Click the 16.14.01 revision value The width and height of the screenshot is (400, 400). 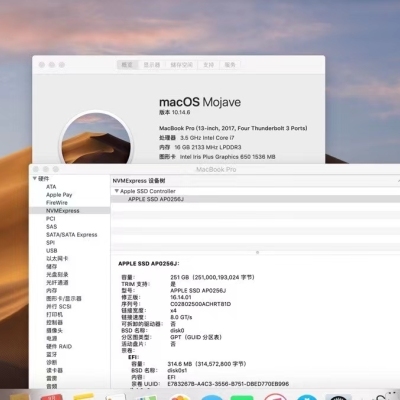(181, 297)
